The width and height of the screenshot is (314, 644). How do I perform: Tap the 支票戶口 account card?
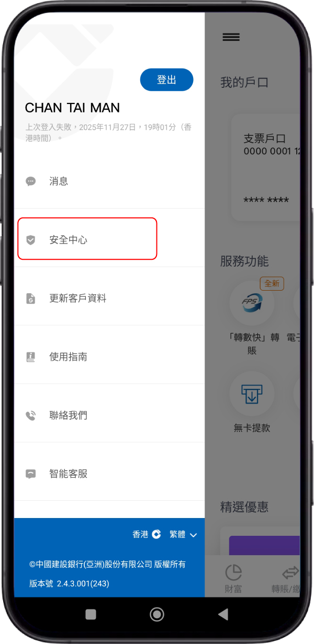pos(266,167)
